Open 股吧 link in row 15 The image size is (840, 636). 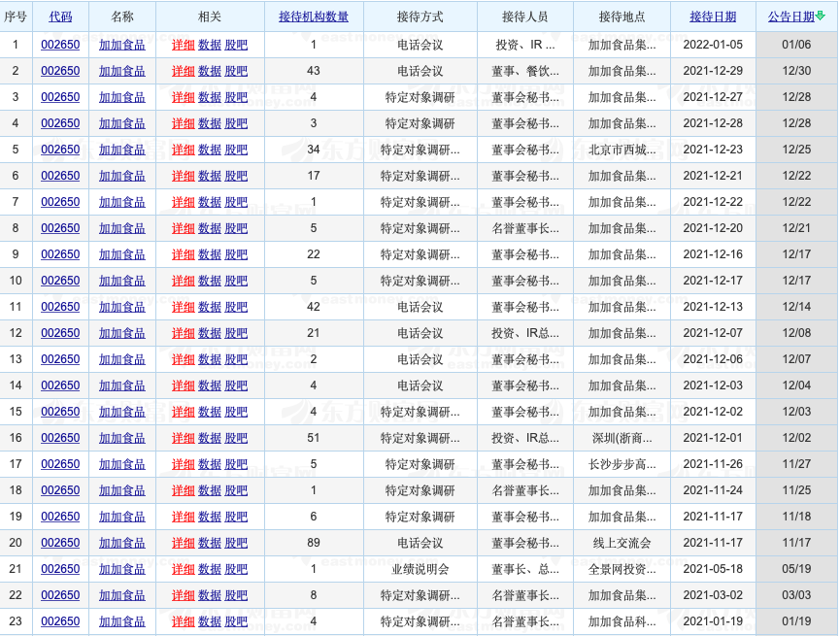pos(236,412)
